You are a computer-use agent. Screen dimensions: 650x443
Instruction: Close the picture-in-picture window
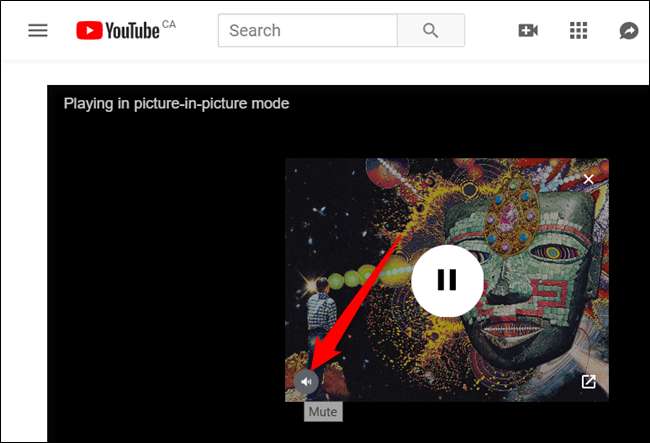pos(588,179)
